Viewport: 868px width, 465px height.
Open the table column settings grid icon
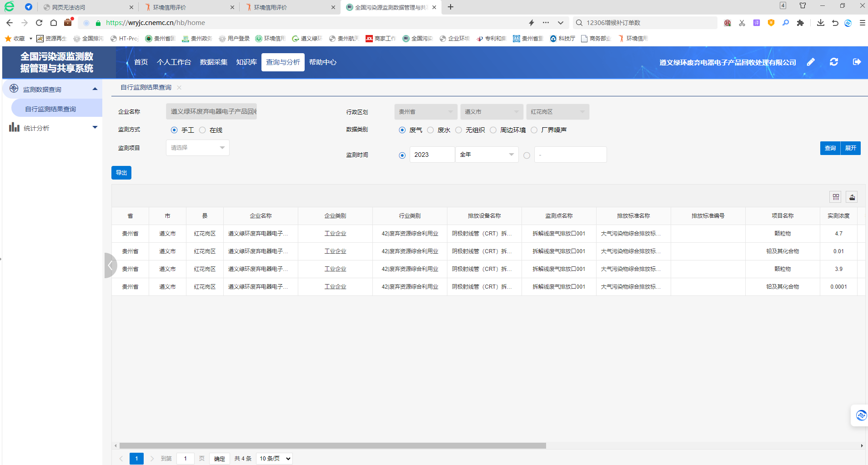click(836, 197)
